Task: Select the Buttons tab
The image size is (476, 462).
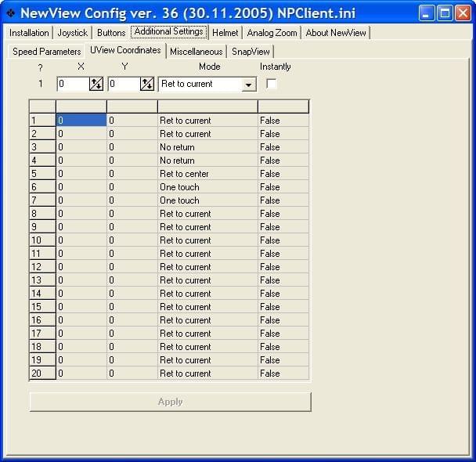Action: click(111, 33)
